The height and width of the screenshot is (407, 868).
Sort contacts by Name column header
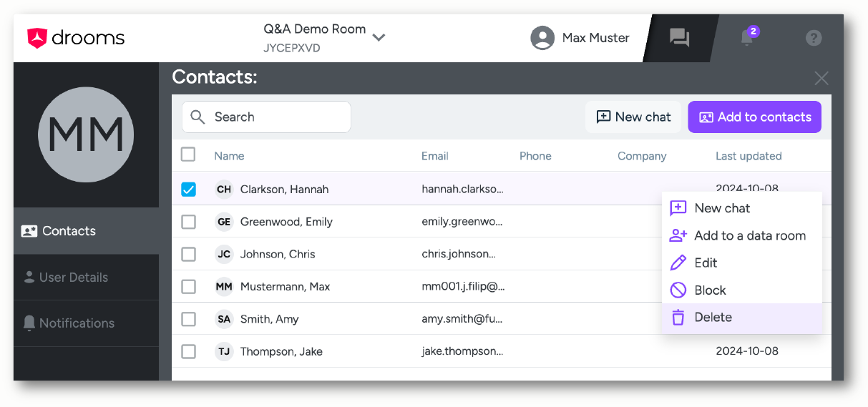[x=229, y=156]
